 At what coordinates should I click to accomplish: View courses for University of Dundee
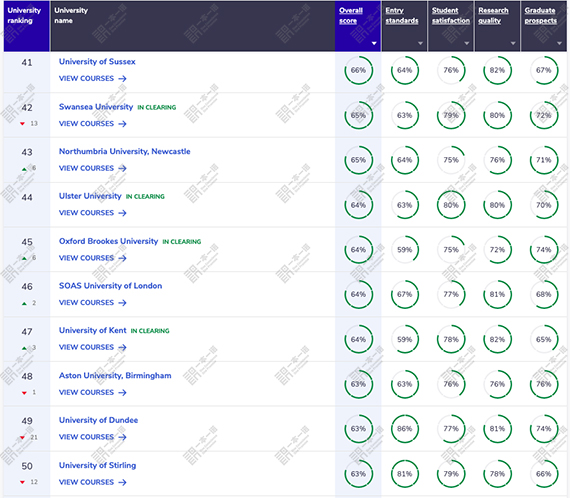coord(92,437)
